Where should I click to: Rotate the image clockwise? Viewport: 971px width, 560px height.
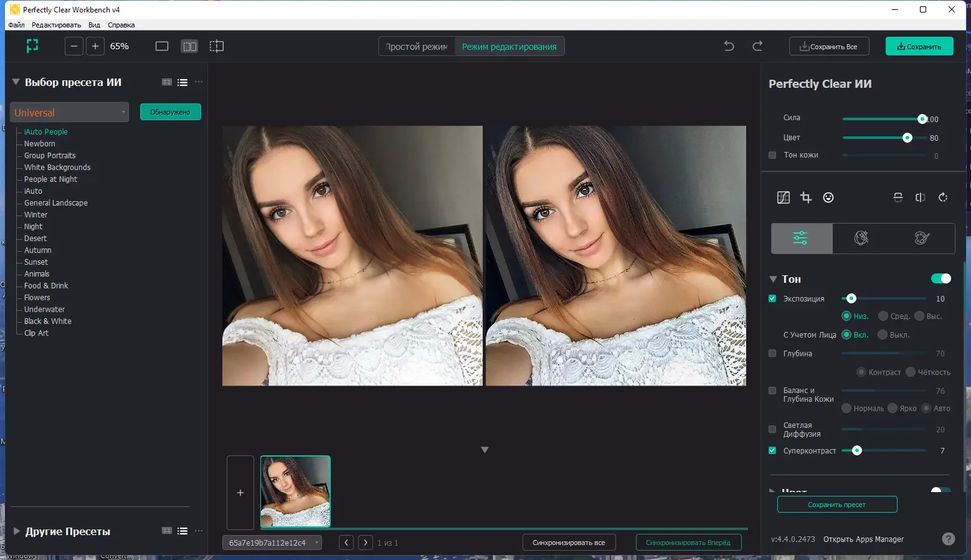pos(942,197)
